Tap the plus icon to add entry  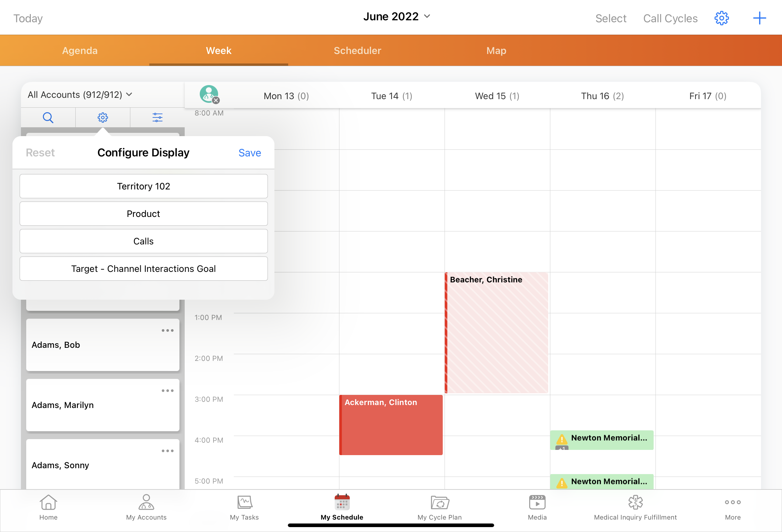click(x=759, y=18)
